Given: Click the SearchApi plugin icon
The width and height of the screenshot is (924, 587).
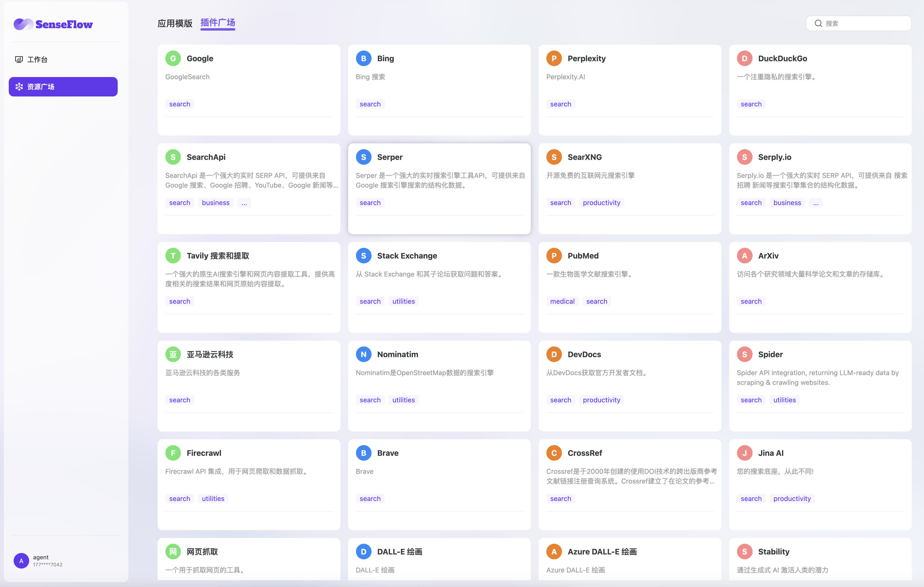Looking at the screenshot, I should [173, 157].
